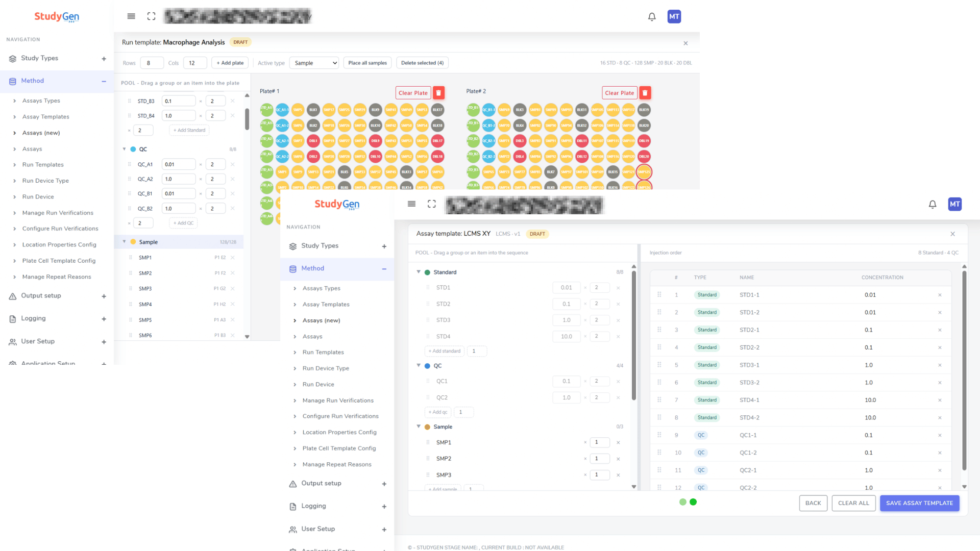Close the Run template Macrophage Analysis panel

[x=685, y=43]
